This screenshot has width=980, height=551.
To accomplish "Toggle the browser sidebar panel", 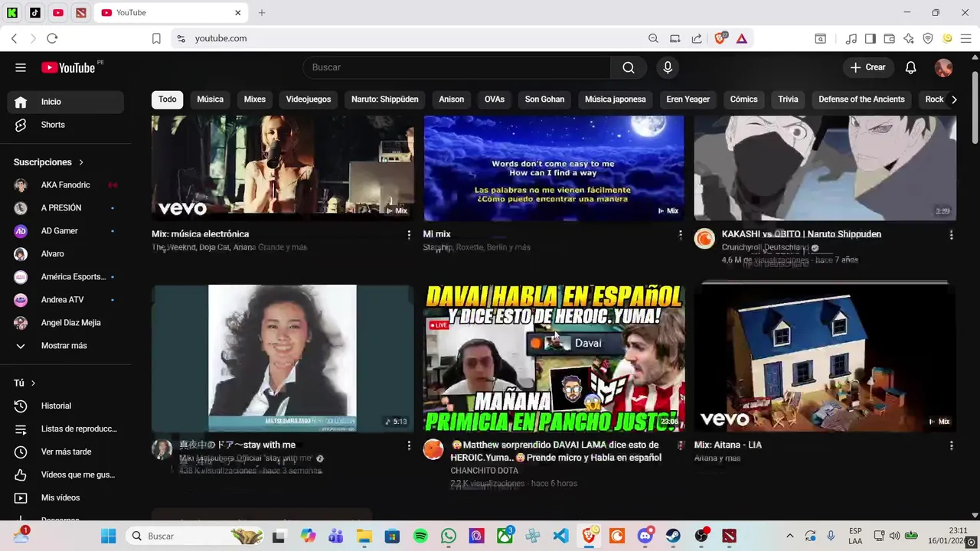I will pos(871,38).
